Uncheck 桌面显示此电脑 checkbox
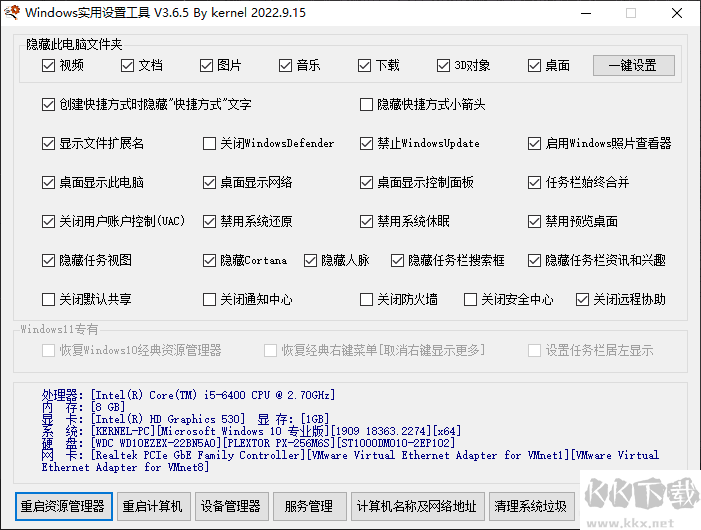The height and width of the screenshot is (530, 701). [x=48, y=182]
